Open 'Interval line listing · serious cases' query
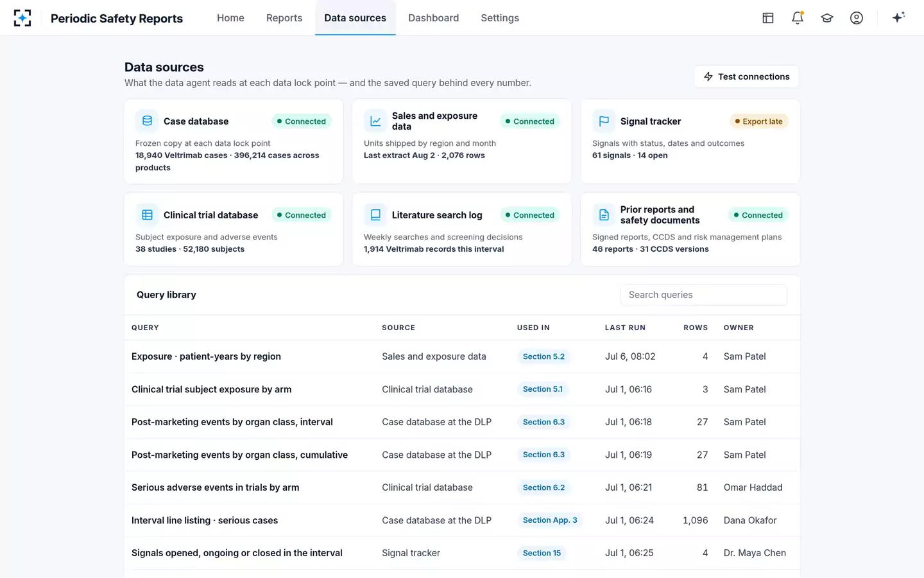The image size is (924, 578). pos(205,520)
